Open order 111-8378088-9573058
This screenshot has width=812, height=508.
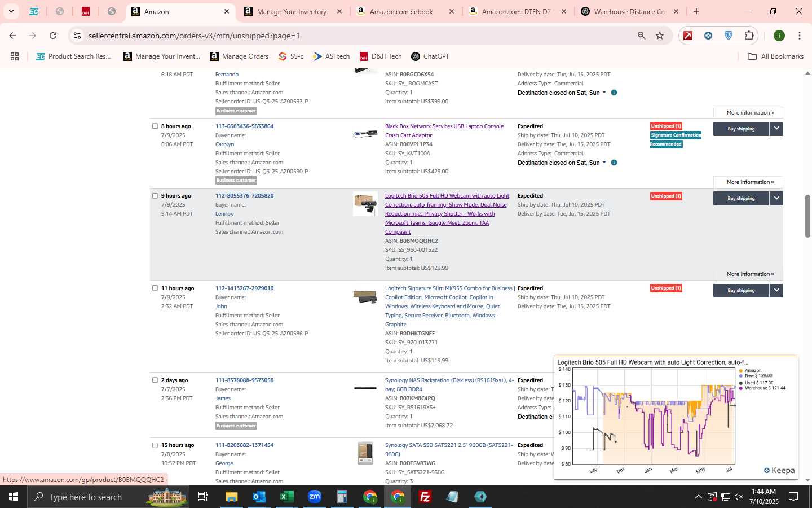(244, 380)
